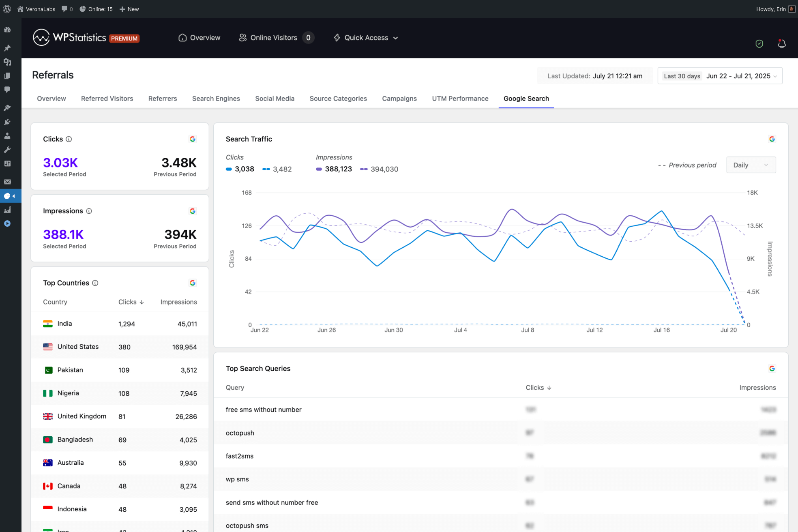Open the Howdy, Erin account menu
This screenshot has width=798, height=532.
(x=775, y=9)
